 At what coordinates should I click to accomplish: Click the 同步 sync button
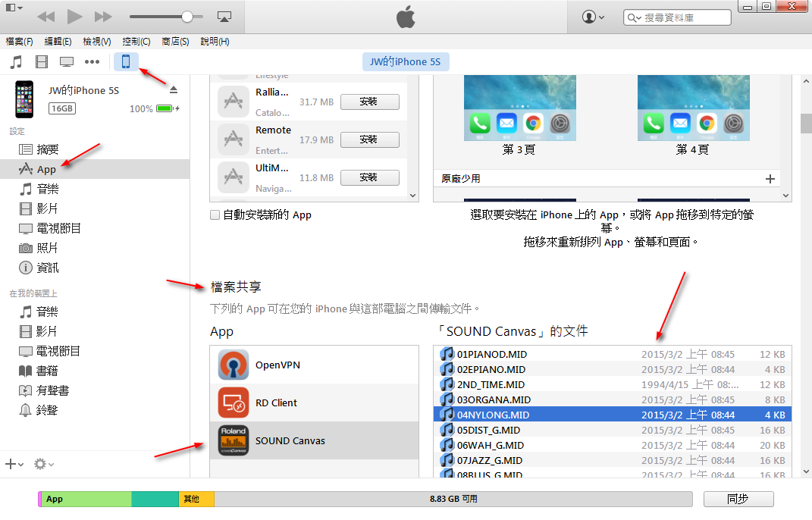click(x=738, y=500)
